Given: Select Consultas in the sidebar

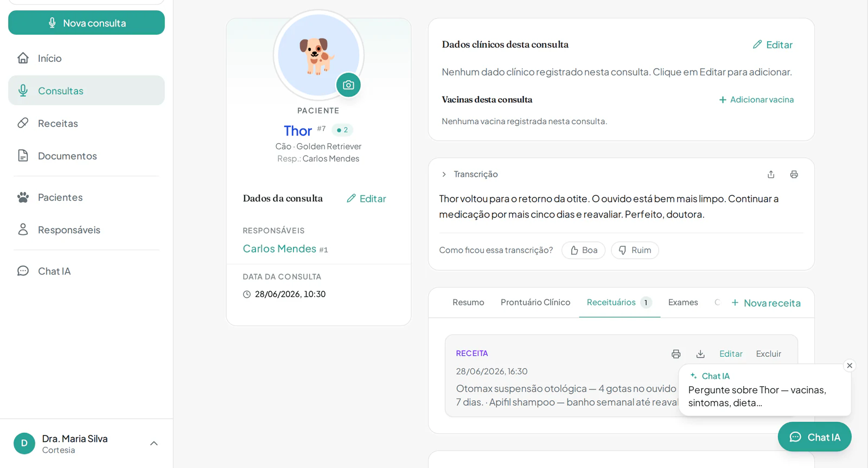Looking at the screenshot, I should (x=86, y=91).
